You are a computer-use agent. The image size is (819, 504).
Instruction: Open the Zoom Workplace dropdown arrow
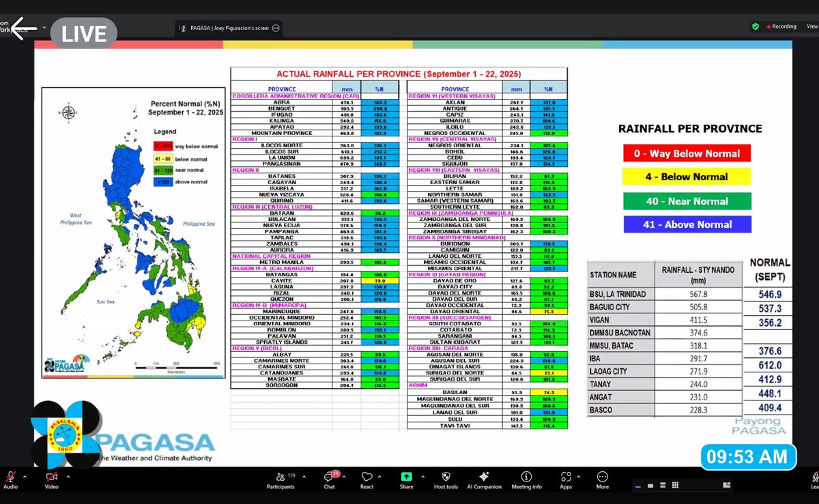tap(44, 28)
